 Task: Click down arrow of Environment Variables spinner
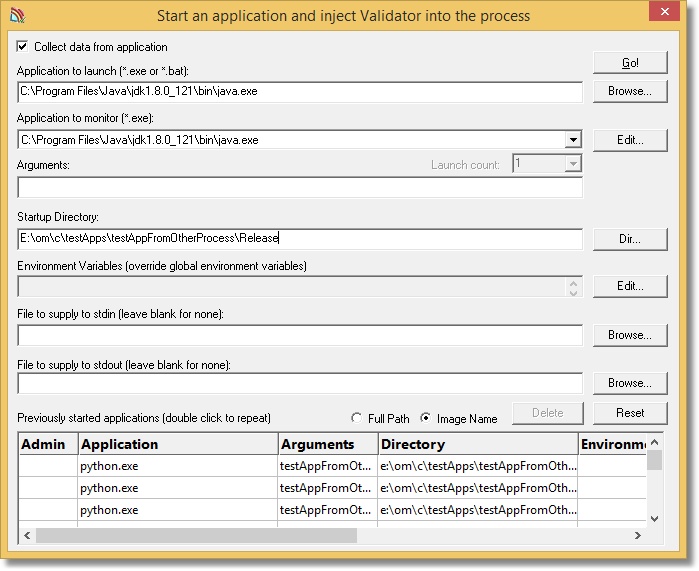(x=573, y=292)
